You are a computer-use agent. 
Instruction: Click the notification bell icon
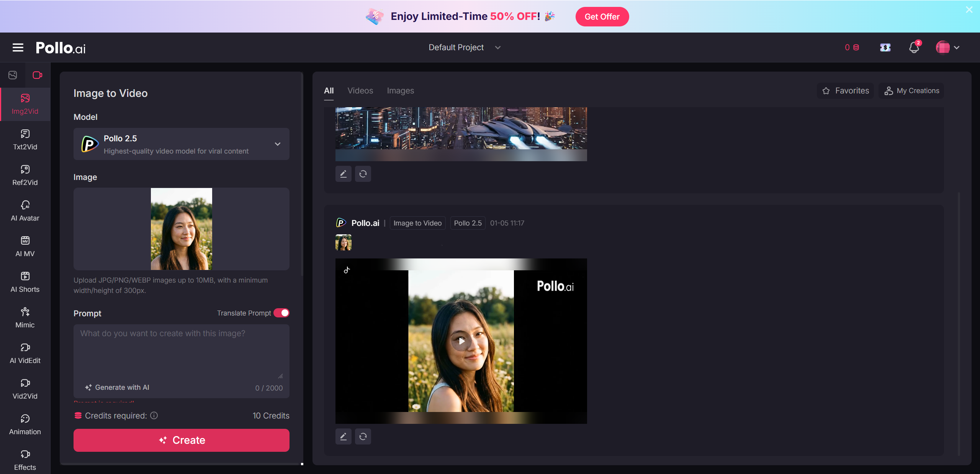coord(914,47)
